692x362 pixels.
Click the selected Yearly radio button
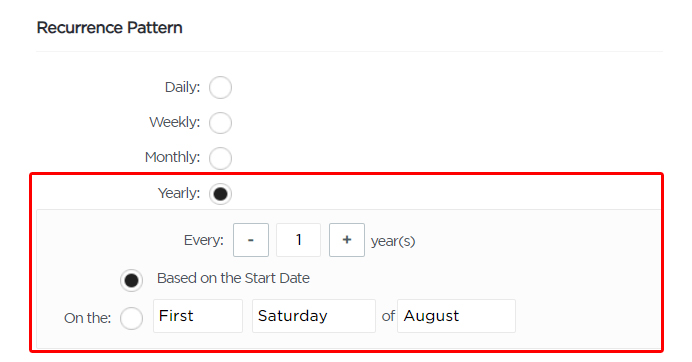click(x=220, y=194)
